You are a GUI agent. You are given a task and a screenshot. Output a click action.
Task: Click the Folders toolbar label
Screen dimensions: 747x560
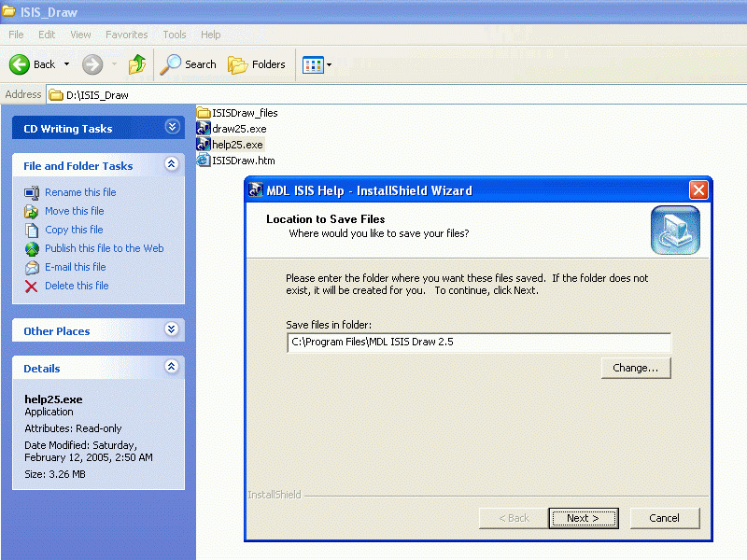(269, 64)
